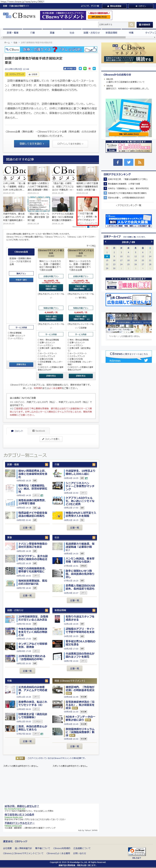Screen dimensions: 156x868
Task: Open the RSS icon for 話題・お知らせ category
Action: (47, 610)
